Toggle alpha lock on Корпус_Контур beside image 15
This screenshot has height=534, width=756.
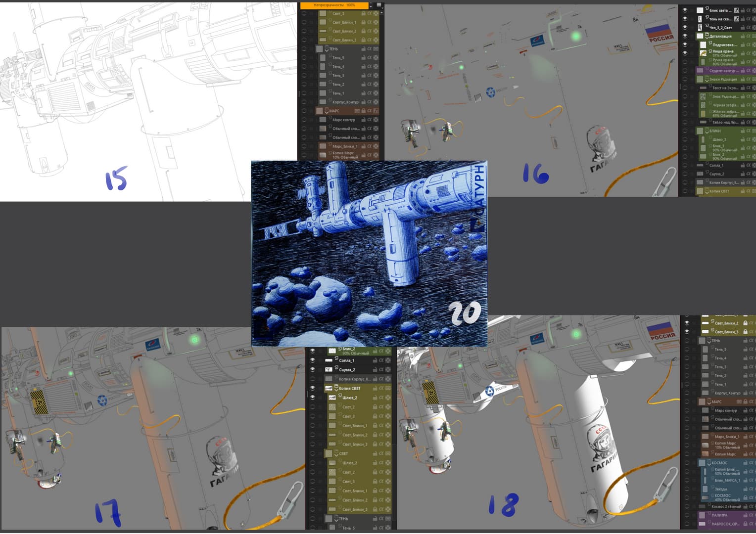click(376, 102)
